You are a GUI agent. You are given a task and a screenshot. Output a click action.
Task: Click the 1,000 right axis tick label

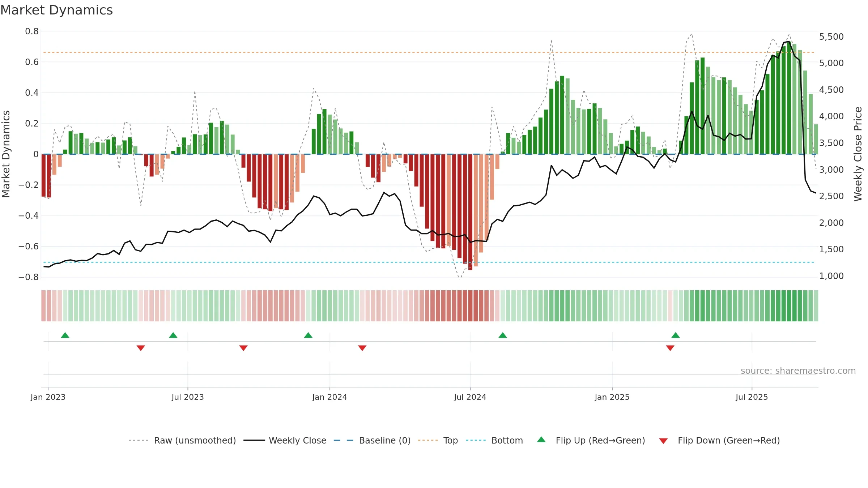click(831, 276)
